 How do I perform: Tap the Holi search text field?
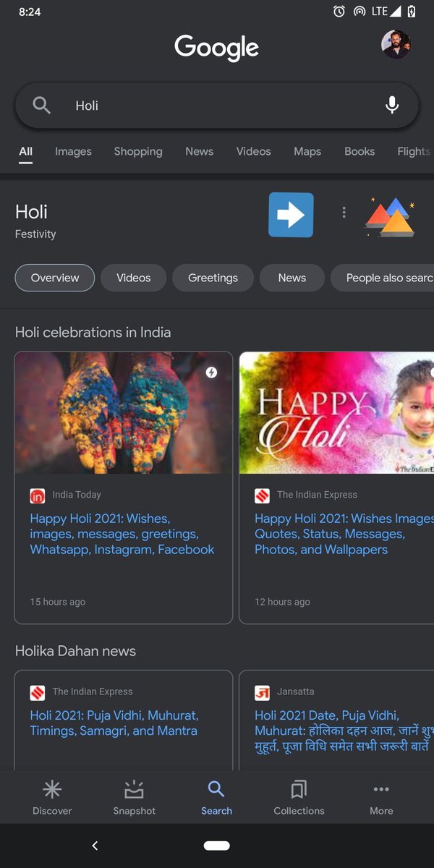[217, 105]
